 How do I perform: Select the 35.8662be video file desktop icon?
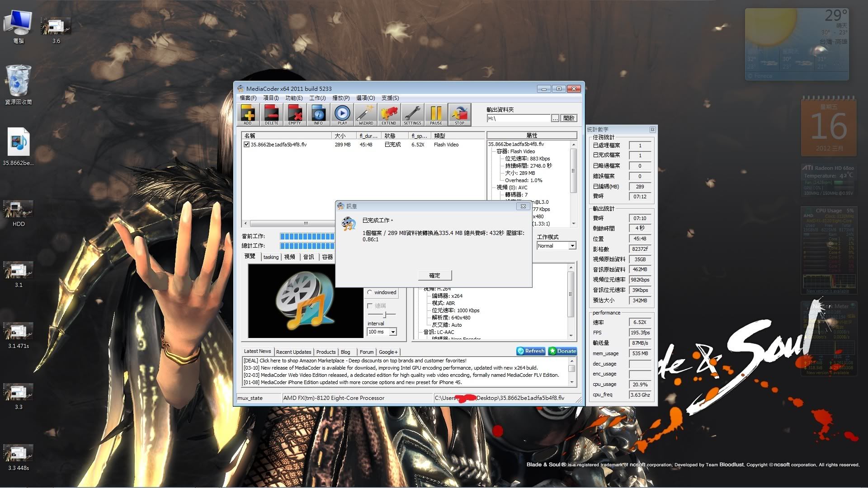[x=18, y=147]
